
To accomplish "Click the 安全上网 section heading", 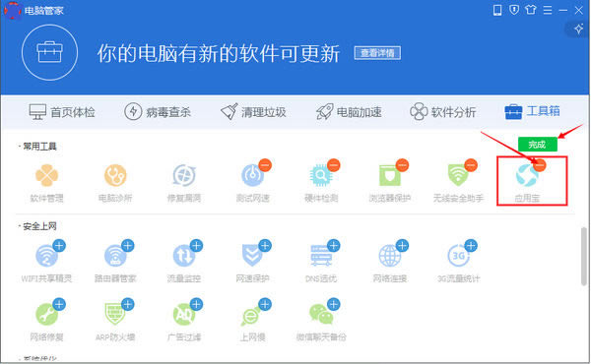I will click(39, 226).
